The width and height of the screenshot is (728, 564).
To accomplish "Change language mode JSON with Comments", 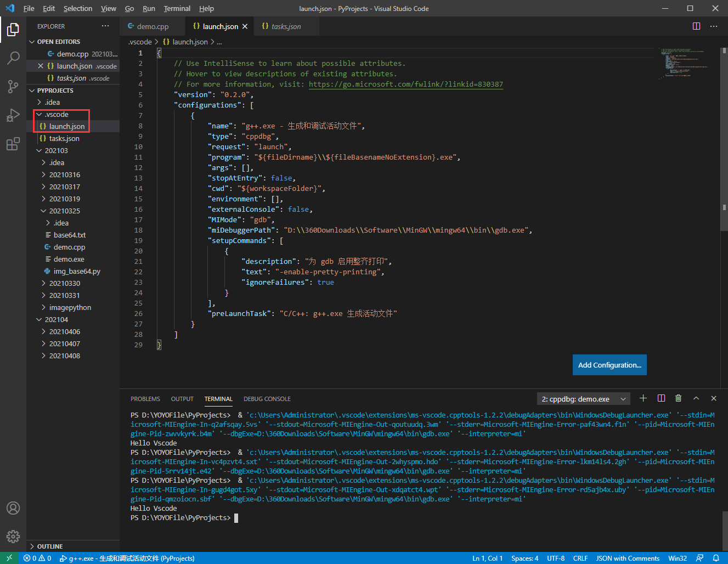I will 628,558.
